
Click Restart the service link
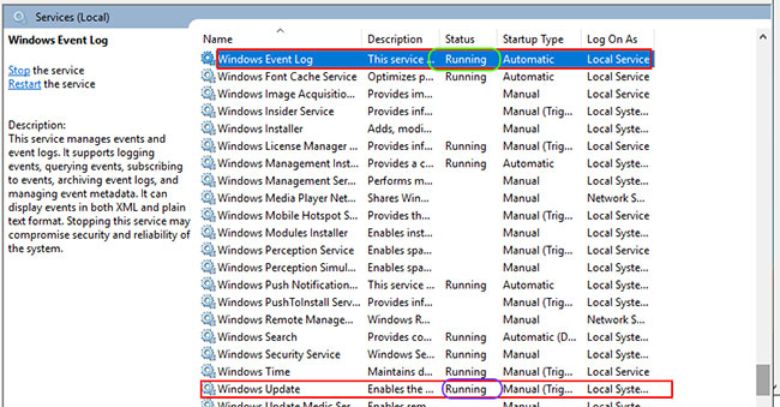tap(24, 84)
